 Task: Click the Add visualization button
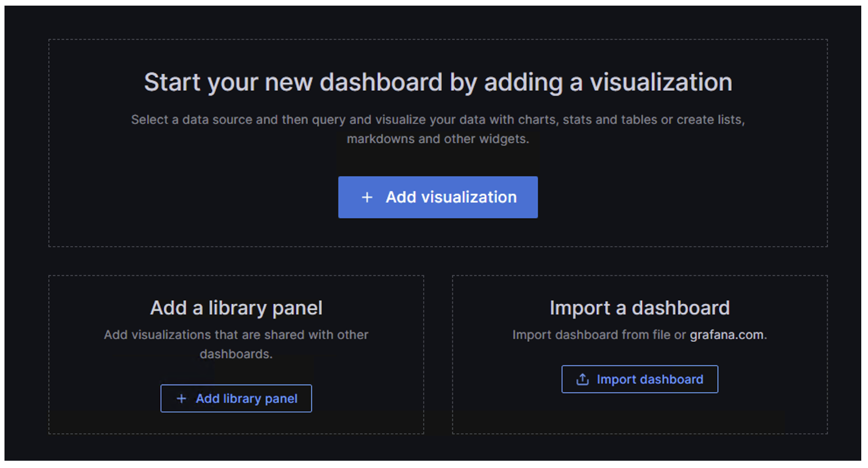(438, 197)
